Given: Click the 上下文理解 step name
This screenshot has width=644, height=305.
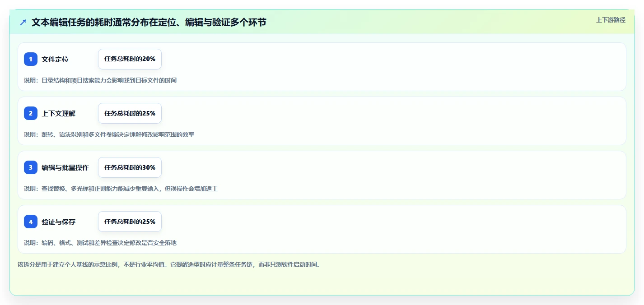Looking at the screenshot, I should click(x=59, y=113).
